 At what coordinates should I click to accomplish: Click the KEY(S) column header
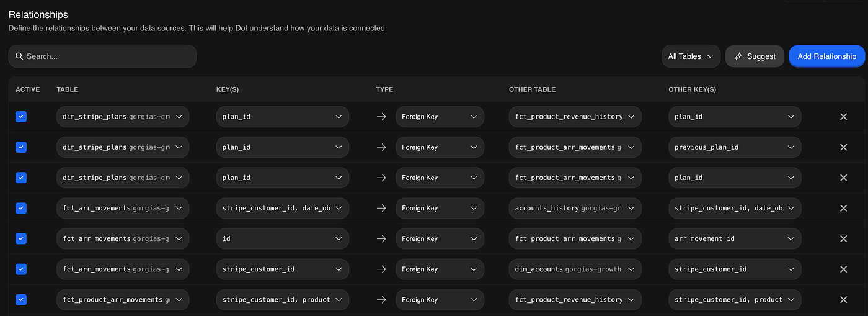228,89
